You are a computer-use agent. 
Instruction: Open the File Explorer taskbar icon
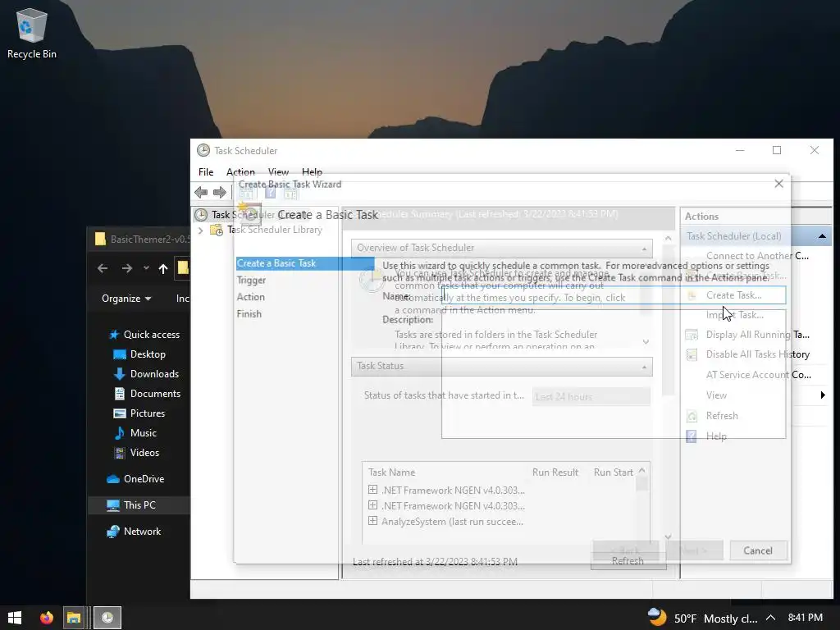pos(74,617)
